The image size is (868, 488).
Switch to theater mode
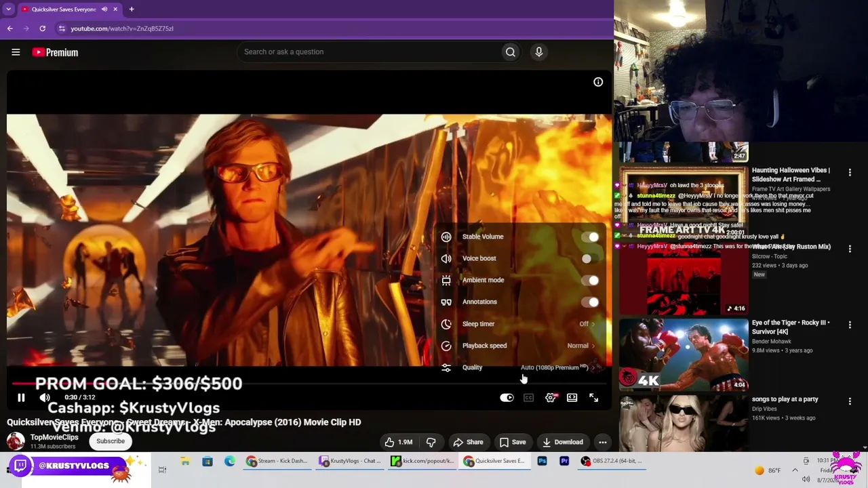572,398
